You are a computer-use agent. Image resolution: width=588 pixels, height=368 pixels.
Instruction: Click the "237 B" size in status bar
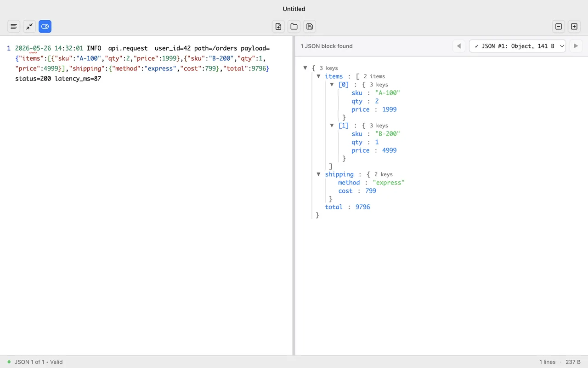pyautogui.click(x=573, y=362)
